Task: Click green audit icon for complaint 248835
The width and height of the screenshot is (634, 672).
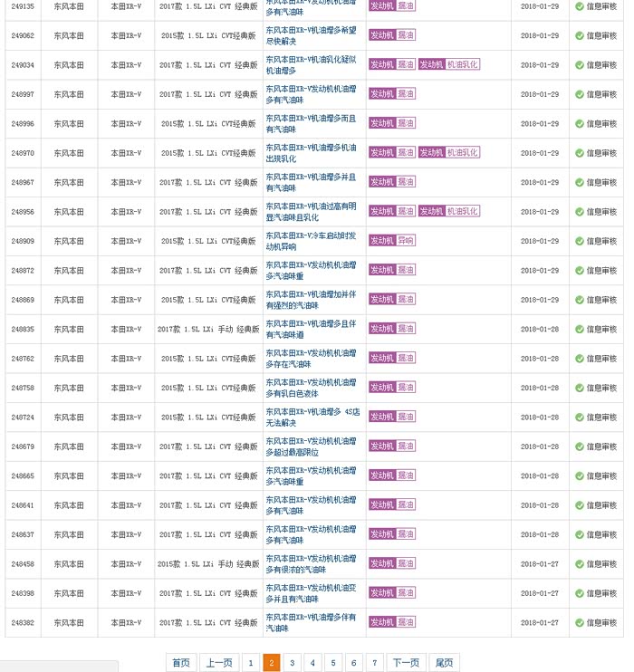Action: tap(580, 330)
